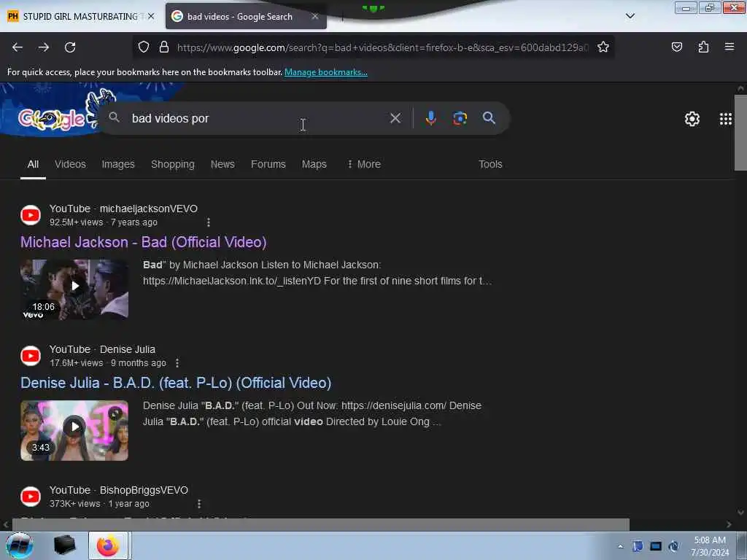Switch to the Shopping results tab

point(172,164)
